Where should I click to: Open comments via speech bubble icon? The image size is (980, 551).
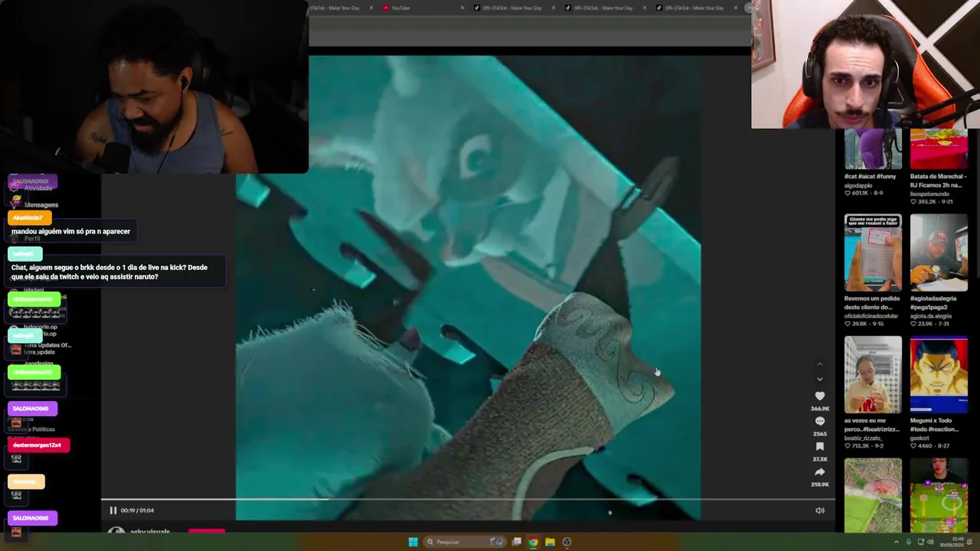pos(819,422)
